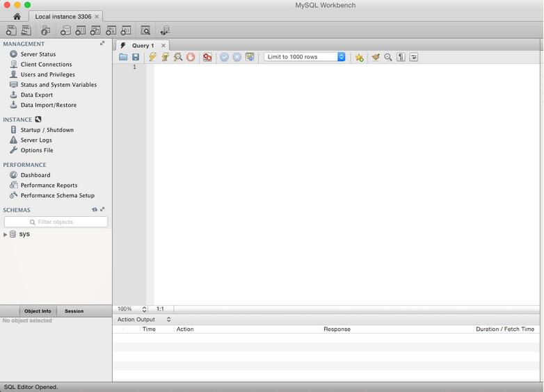Click into the SQL editor line 1
The height and width of the screenshot is (392, 544).
(x=346, y=67)
